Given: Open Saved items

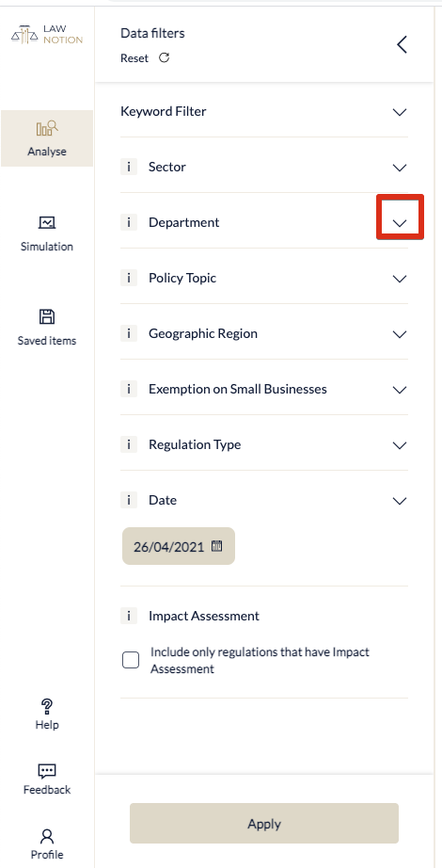Looking at the screenshot, I should (x=47, y=328).
